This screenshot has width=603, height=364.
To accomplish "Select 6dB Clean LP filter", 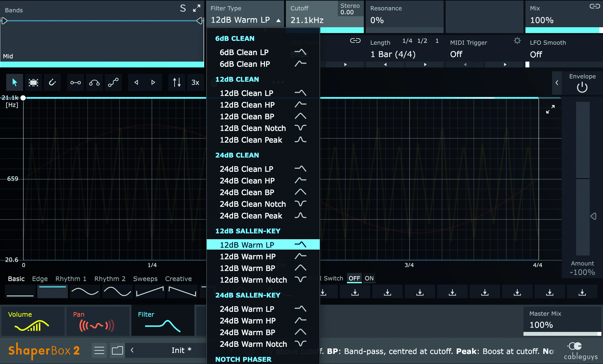I will coord(263,52).
